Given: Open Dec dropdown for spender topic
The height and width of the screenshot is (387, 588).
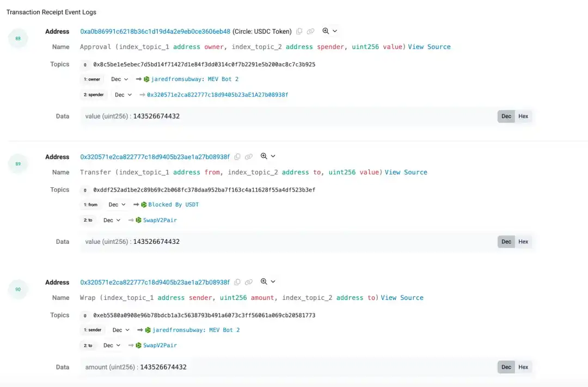Looking at the screenshot, I should tap(123, 95).
